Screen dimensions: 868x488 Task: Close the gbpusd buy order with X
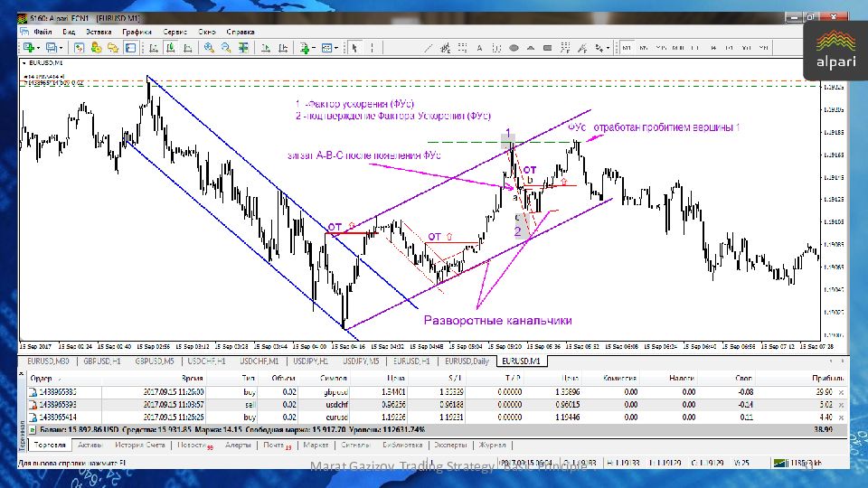pos(841,393)
